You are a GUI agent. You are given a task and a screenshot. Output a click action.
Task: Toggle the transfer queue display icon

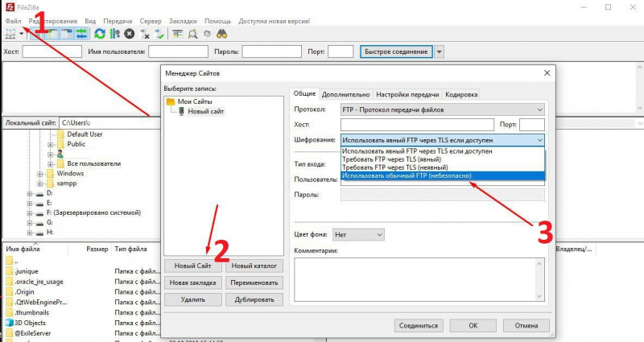[x=82, y=34]
